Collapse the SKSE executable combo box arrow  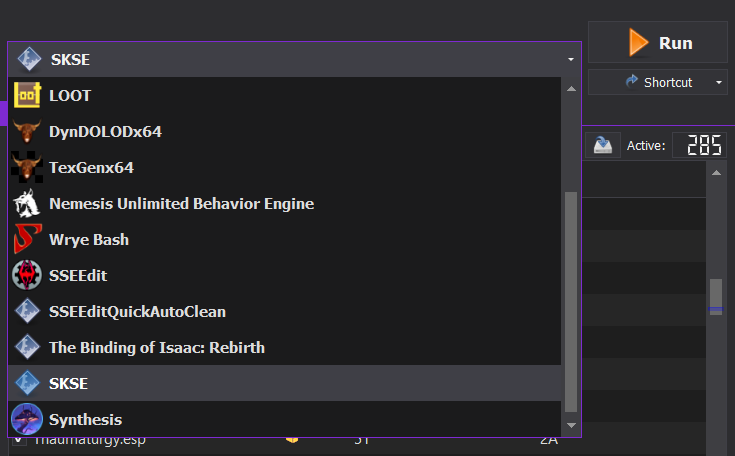click(x=570, y=60)
